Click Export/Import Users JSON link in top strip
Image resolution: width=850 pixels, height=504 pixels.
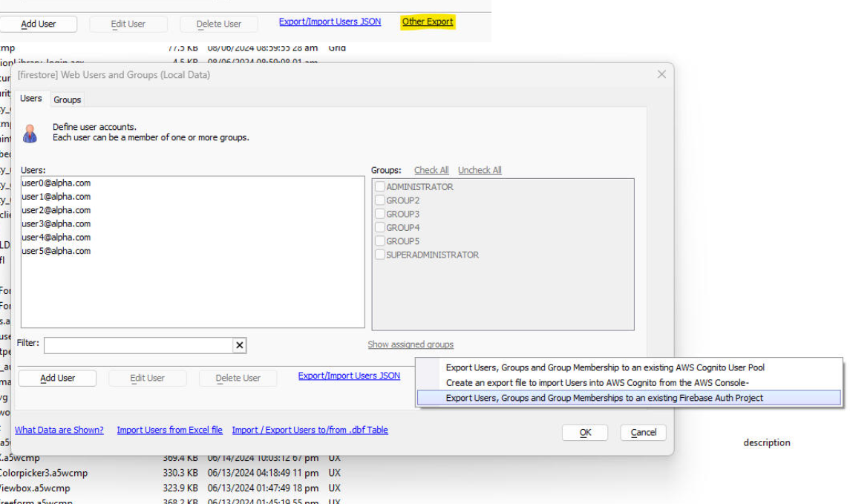click(x=330, y=22)
